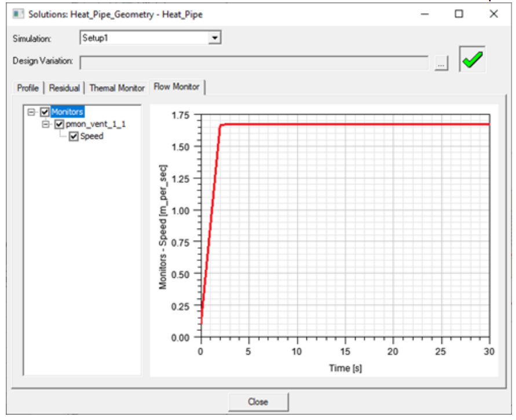The width and height of the screenshot is (516, 420).
Task: Click inside the Design Variation field
Action: tap(254, 62)
